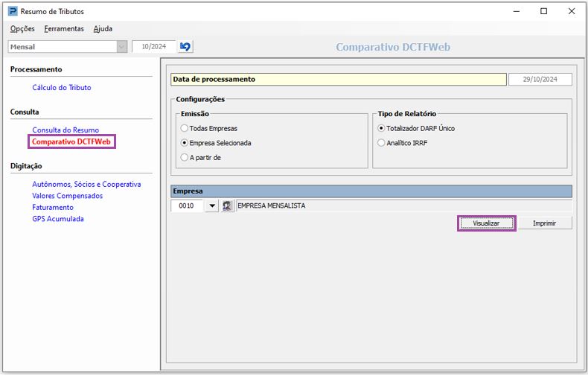Minimize the Resumo de Tributos window
The height and width of the screenshot is (376, 588).
pos(517,11)
